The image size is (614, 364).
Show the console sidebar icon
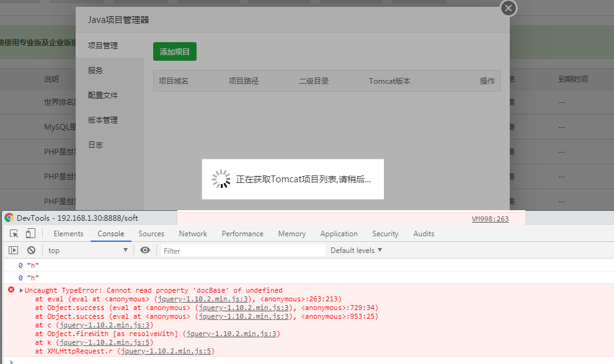coord(13,250)
